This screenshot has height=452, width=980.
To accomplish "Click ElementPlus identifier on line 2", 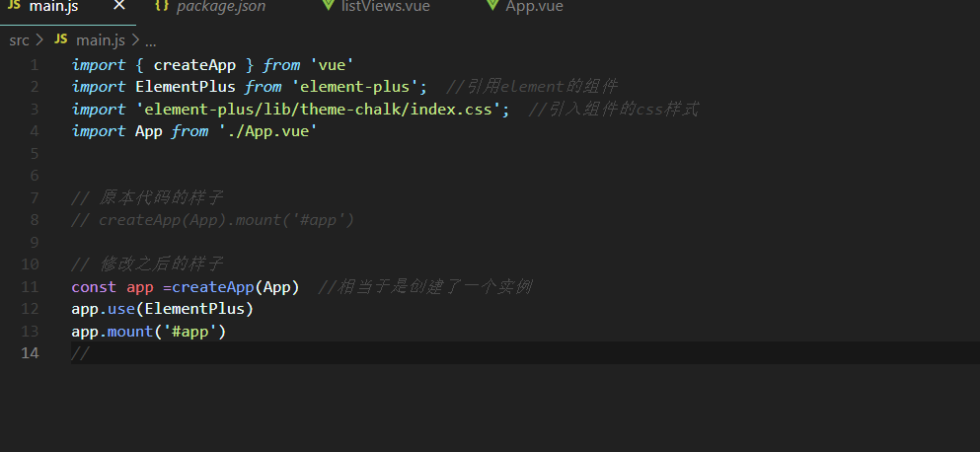I will tap(186, 87).
